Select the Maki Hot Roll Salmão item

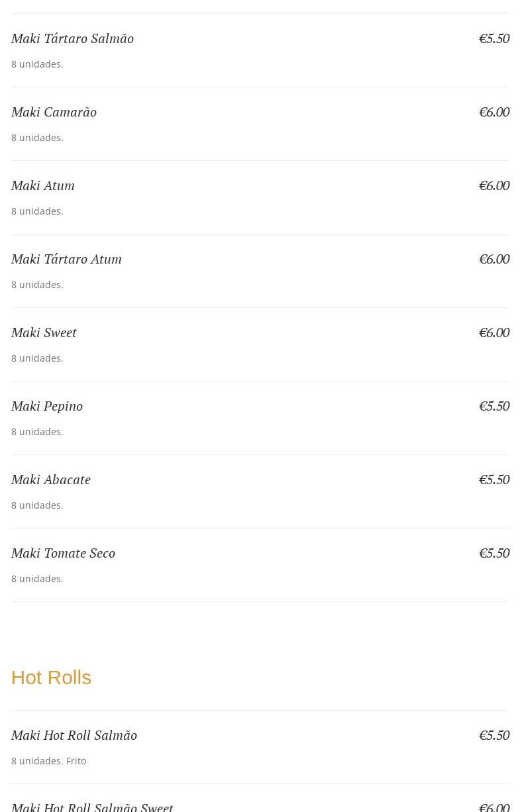[74, 735]
